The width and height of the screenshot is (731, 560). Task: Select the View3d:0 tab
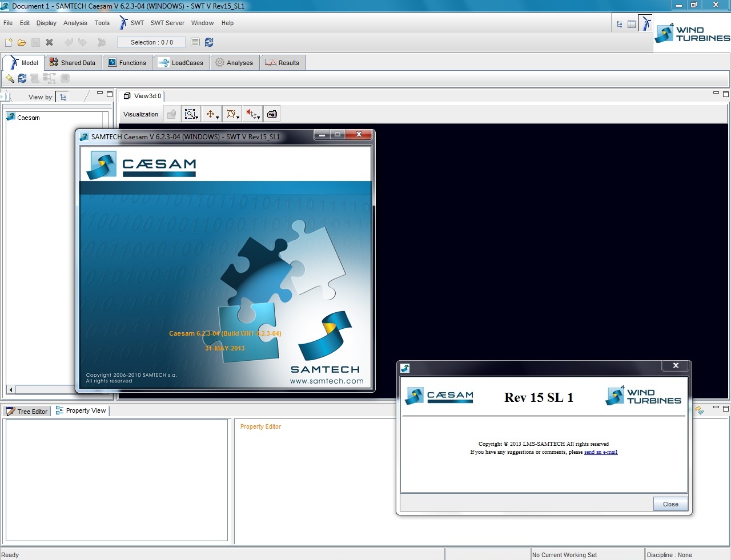coord(142,96)
